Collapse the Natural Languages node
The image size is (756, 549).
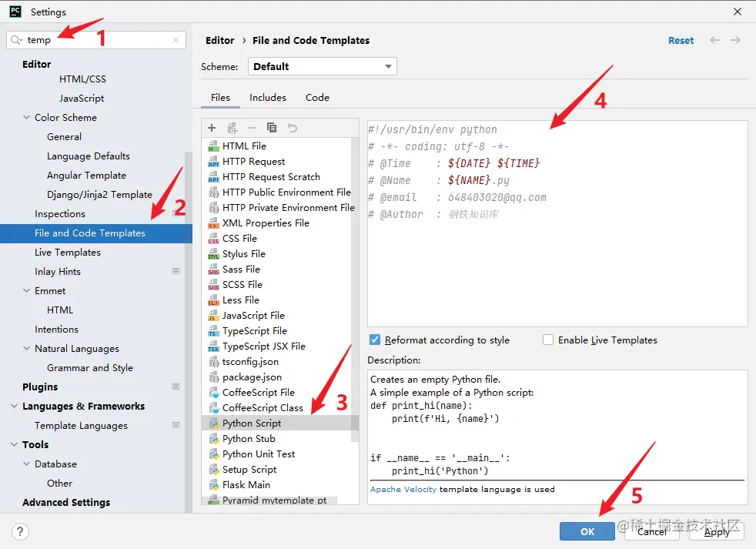pos(26,348)
